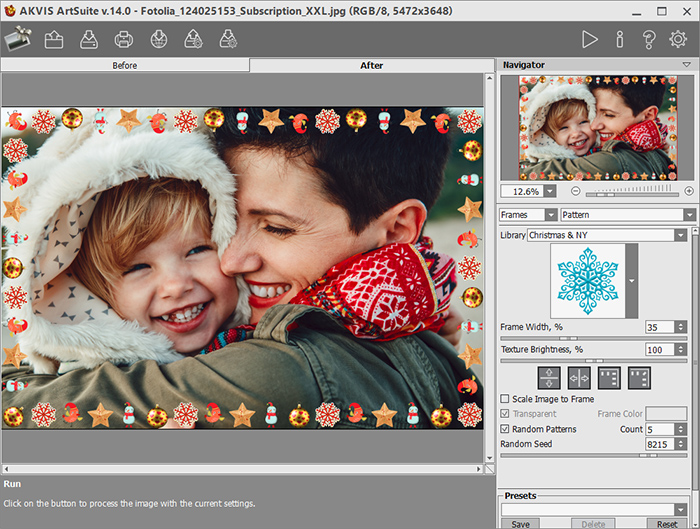Image resolution: width=700 pixels, height=529 pixels.
Task: Click the Random Seed slider
Action: [x=593, y=455]
